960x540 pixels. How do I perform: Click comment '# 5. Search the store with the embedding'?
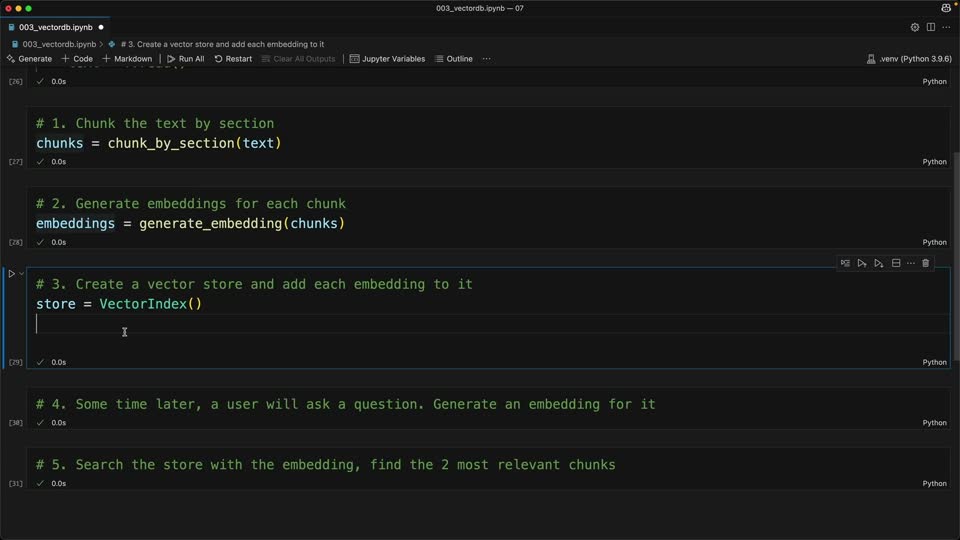(x=325, y=465)
